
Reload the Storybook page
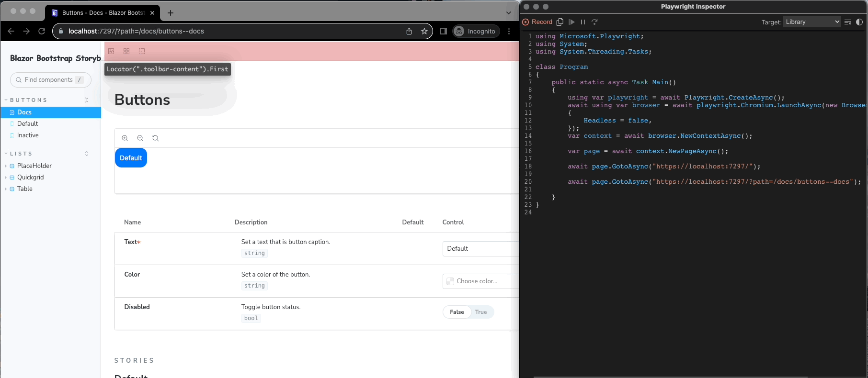click(x=42, y=31)
